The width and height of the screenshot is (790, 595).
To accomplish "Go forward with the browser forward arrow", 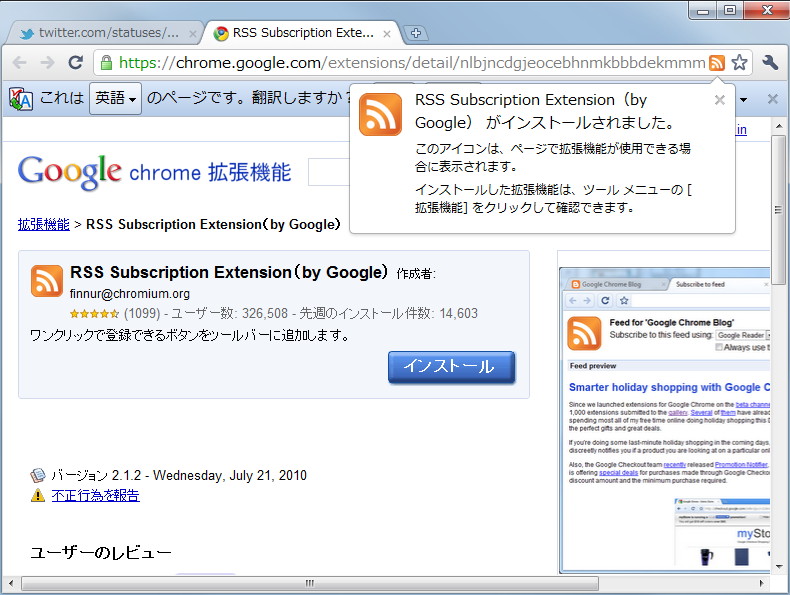I will [x=47, y=62].
